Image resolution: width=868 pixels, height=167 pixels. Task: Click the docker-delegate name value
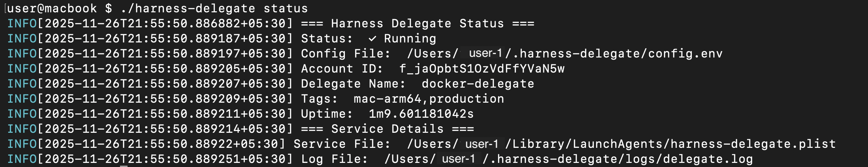pos(478,84)
